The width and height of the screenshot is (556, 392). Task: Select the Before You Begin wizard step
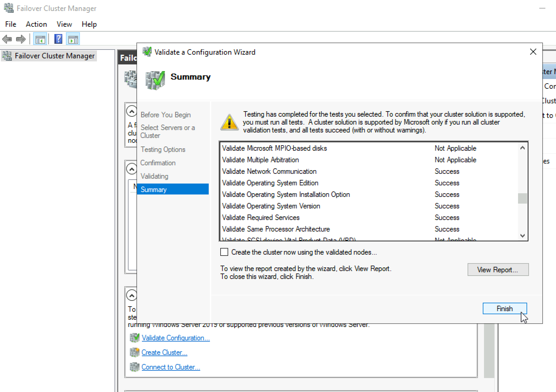point(166,115)
